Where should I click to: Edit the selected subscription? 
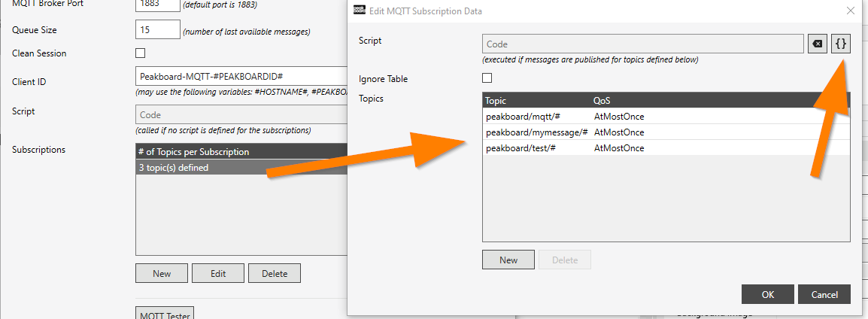(218, 273)
